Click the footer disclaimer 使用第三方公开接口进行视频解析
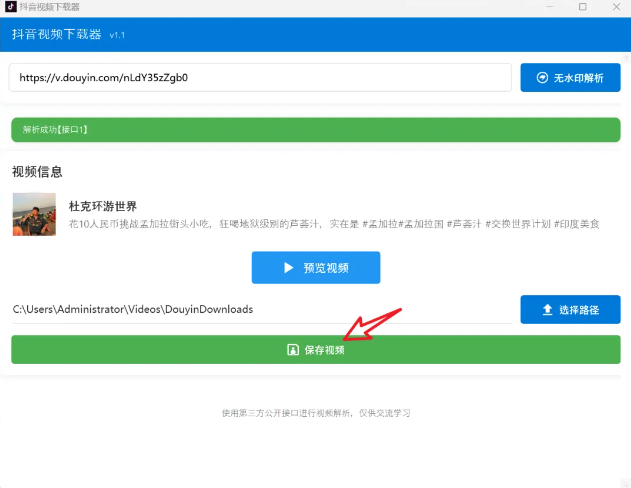The height and width of the screenshot is (488, 631). coord(316,413)
